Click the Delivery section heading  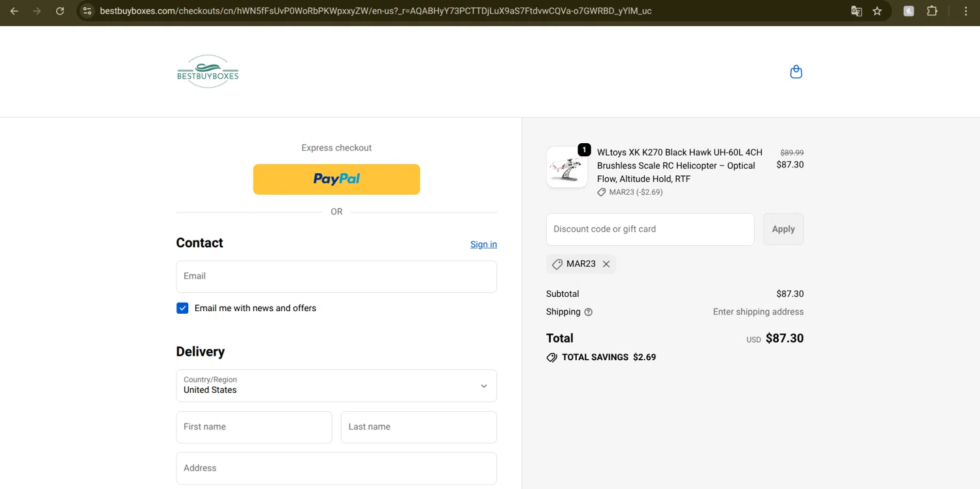[200, 352]
